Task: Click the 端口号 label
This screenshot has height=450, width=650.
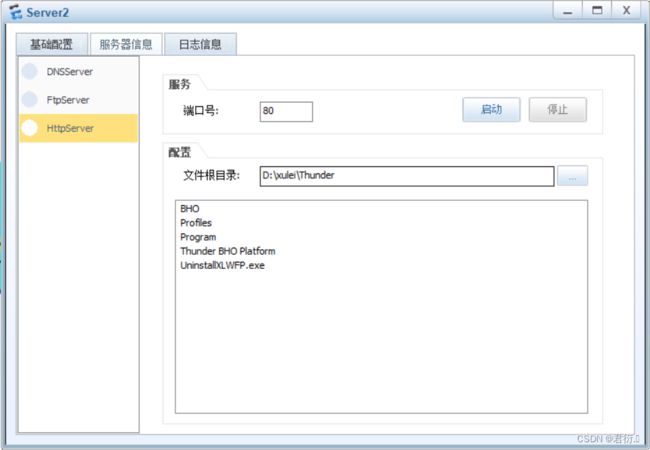Action: pyautogui.click(x=201, y=111)
